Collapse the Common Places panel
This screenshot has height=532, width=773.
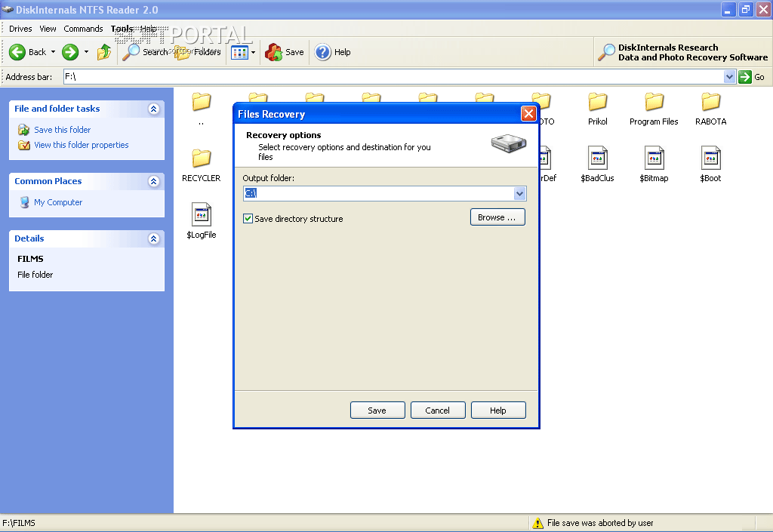click(x=154, y=181)
